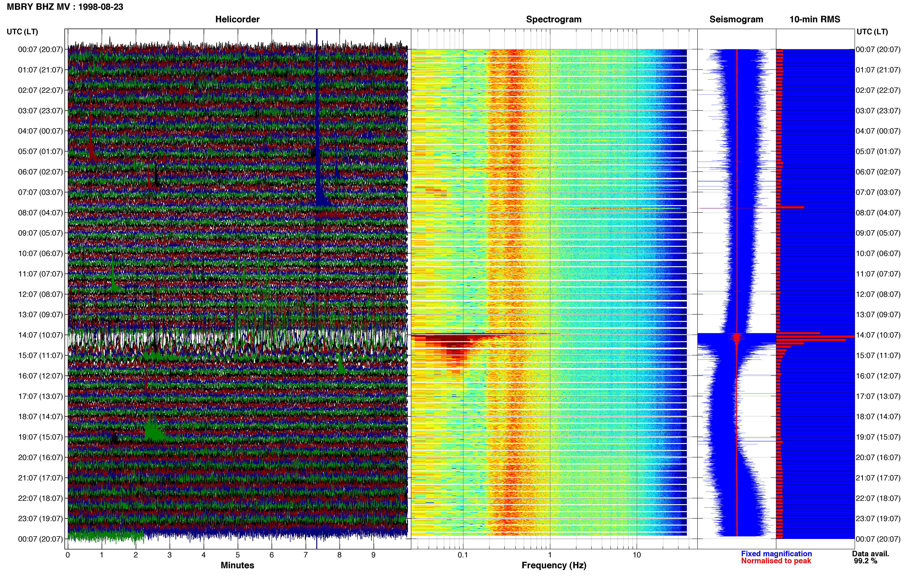Click RMS-side time label 20:07 (16:07)
Viewport: 924px width, 578px height.
coord(878,458)
